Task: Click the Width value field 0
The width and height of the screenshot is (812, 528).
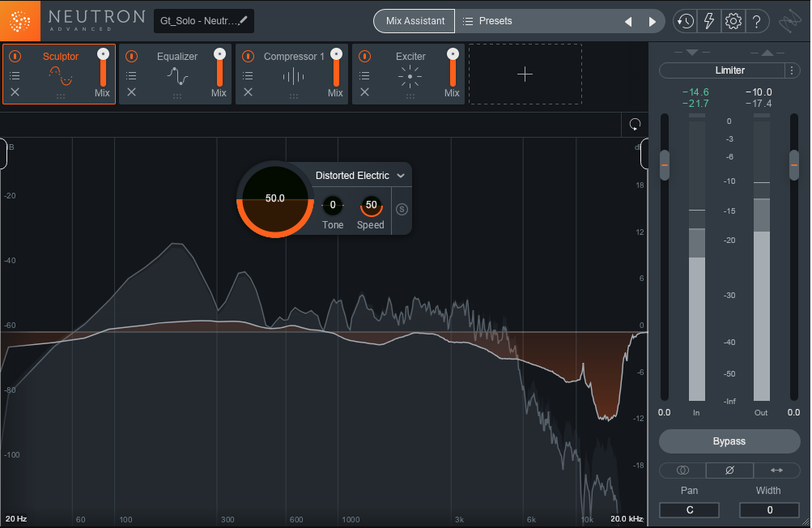Action: click(770, 510)
